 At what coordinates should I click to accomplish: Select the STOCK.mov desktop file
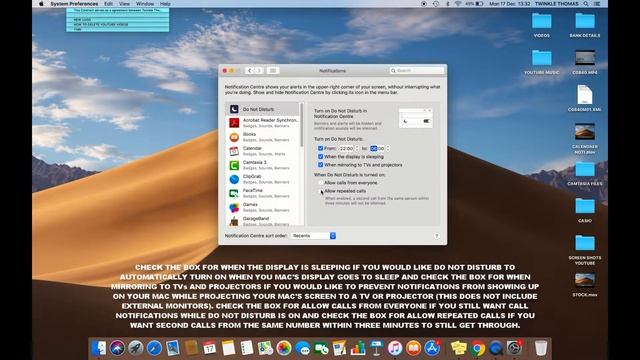tap(585, 284)
